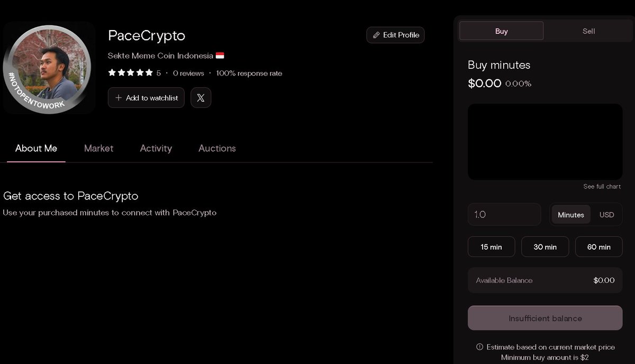Click the PaceCrypto profile name heading
Viewport: 635px width, 364px height.
pos(147,35)
